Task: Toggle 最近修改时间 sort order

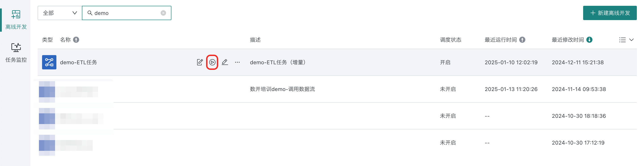Action: click(x=589, y=40)
